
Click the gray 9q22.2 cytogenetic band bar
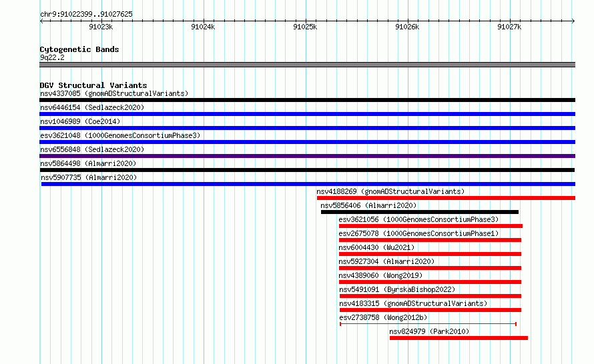307,65
